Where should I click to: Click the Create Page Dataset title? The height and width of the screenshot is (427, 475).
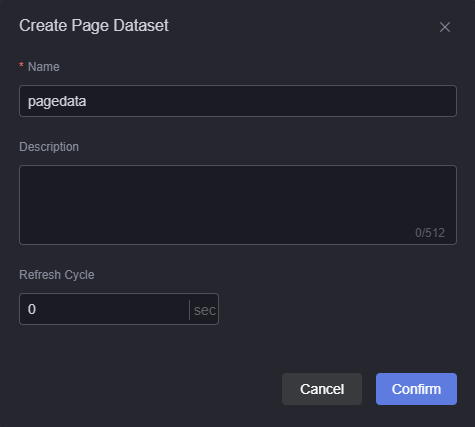pyautogui.click(x=94, y=25)
